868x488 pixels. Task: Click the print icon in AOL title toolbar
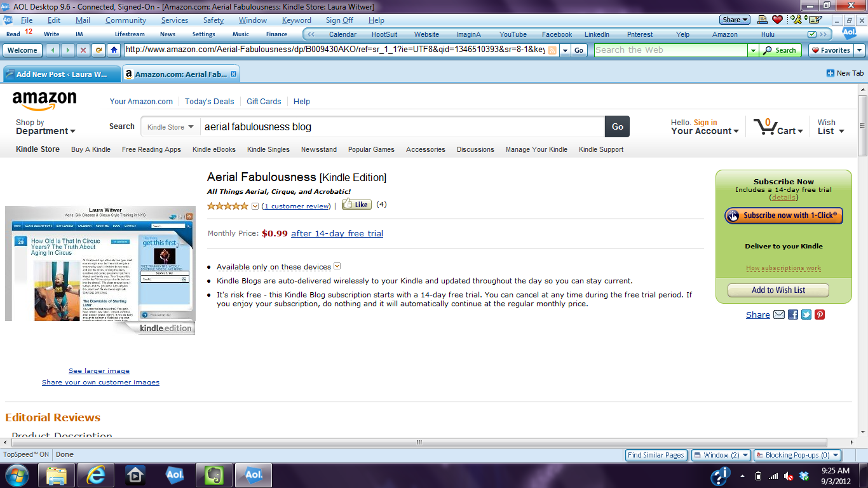pos(761,20)
